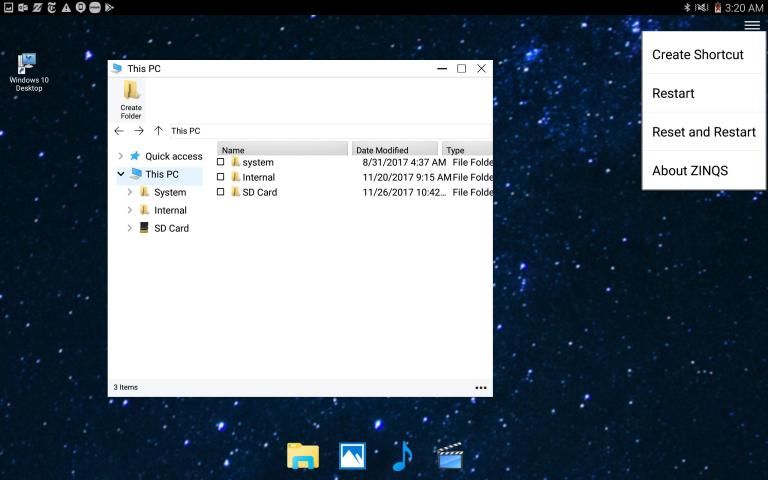768x480 pixels.
Task: Open the Photos app in dock
Action: [352, 456]
